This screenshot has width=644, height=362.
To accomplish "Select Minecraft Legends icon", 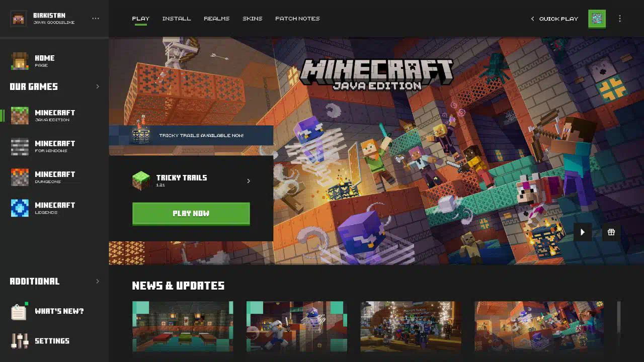I will point(20,208).
